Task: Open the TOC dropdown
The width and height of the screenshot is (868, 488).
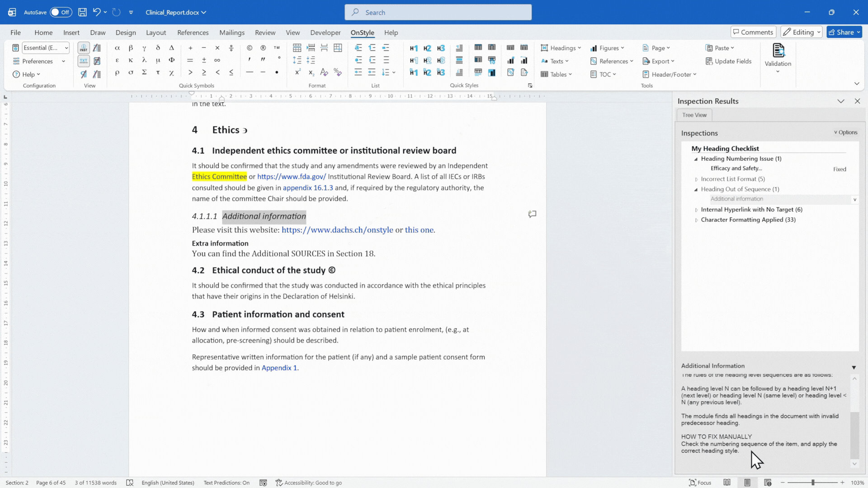Action: pyautogui.click(x=603, y=74)
